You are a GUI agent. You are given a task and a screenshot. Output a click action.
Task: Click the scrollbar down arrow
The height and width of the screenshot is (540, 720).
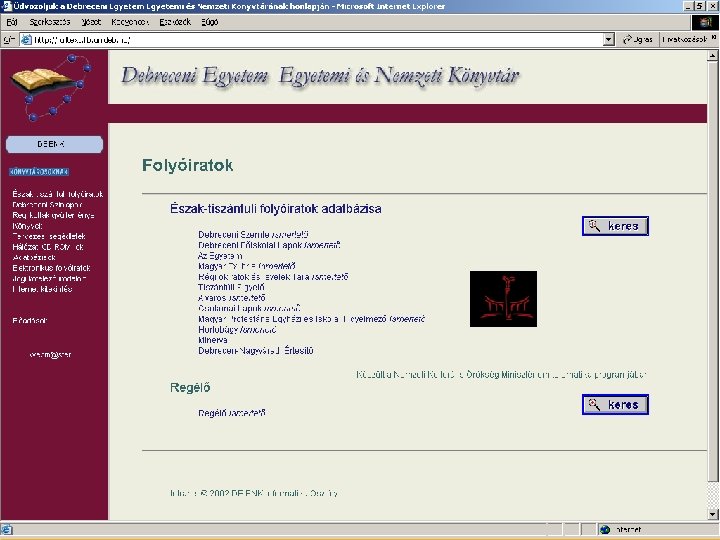point(713,514)
